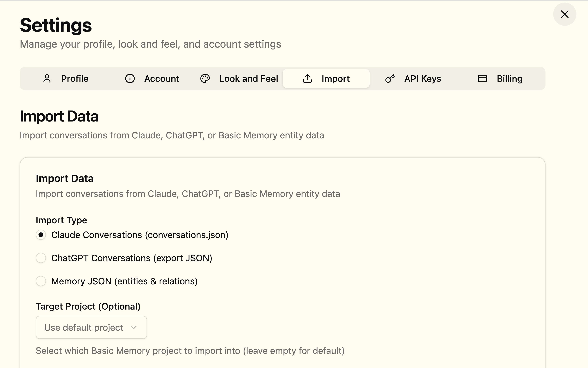588x368 pixels.
Task: Choose Memory JSON import type radio
Action: click(41, 281)
